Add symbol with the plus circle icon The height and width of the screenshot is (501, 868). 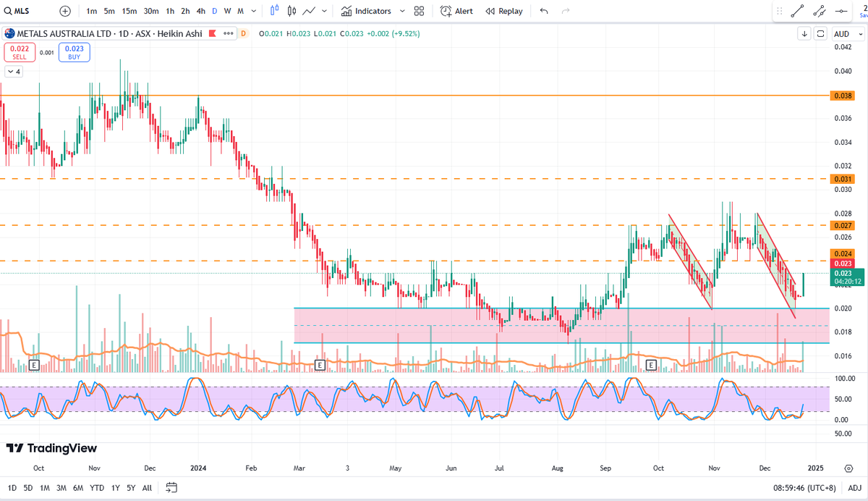[x=65, y=11]
